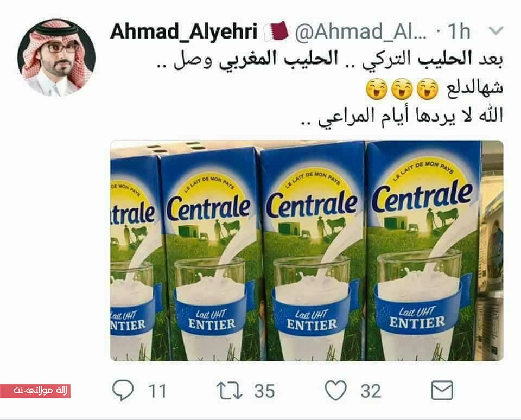Click the reply speech bubble icon

pyautogui.click(x=123, y=390)
